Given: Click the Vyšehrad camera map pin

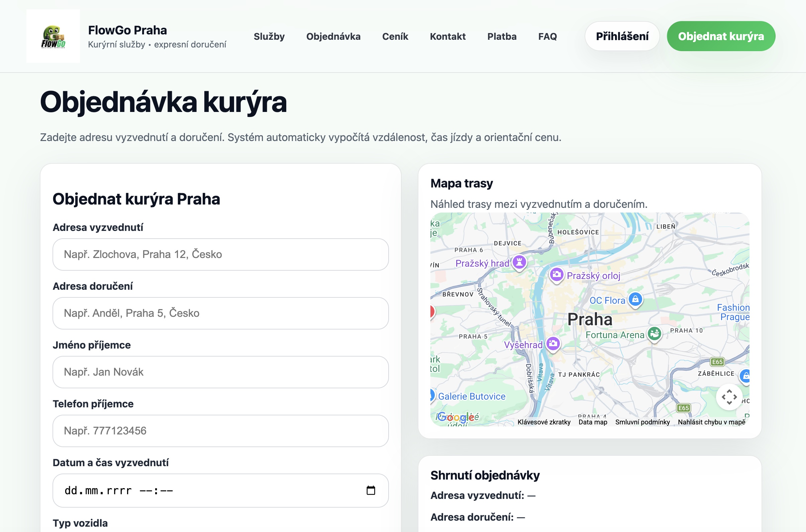Looking at the screenshot, I should (x=553, y=344).
